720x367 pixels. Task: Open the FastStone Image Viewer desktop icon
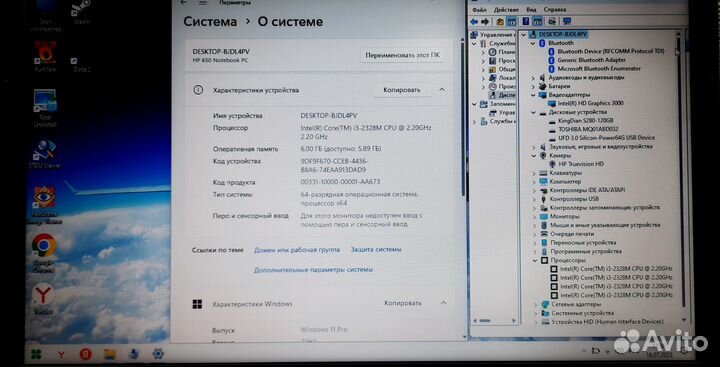(44, 204)
